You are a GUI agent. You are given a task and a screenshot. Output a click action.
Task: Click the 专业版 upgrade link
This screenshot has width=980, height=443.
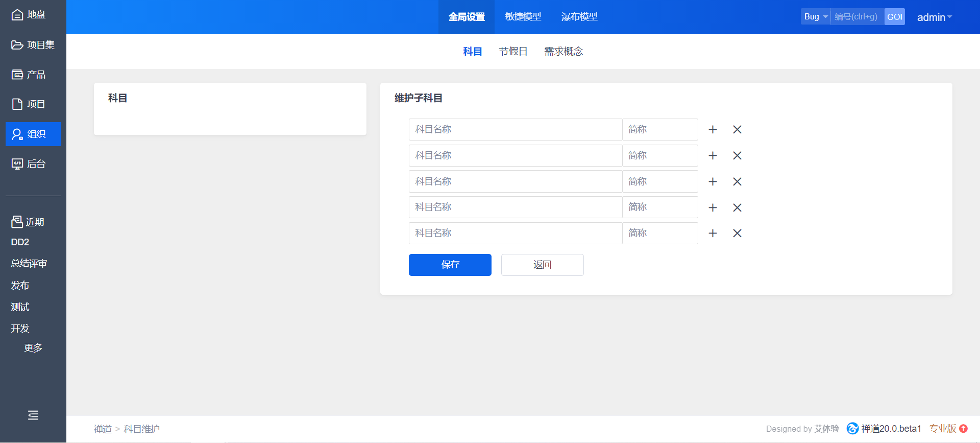(942, 429)
